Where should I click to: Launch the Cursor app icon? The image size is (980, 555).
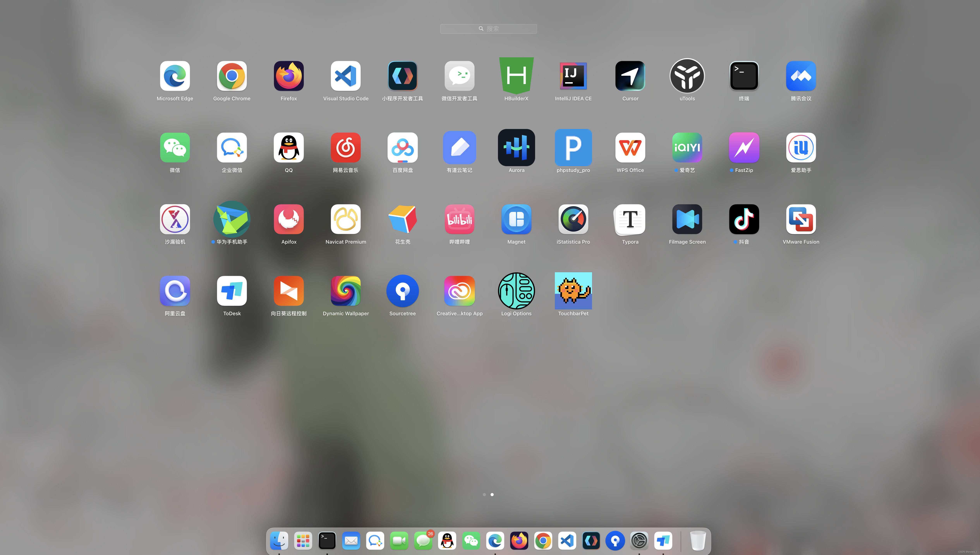(x=630, y=76)
